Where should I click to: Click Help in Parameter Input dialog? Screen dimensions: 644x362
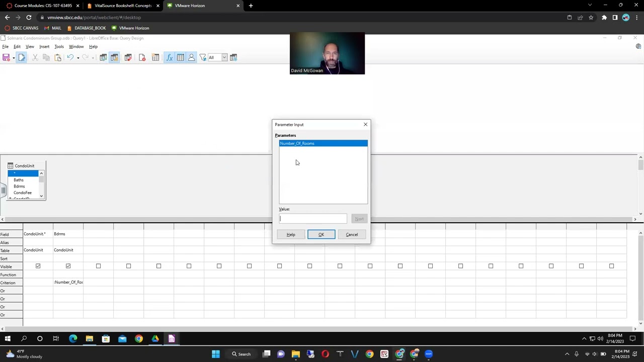click(291, 235)
